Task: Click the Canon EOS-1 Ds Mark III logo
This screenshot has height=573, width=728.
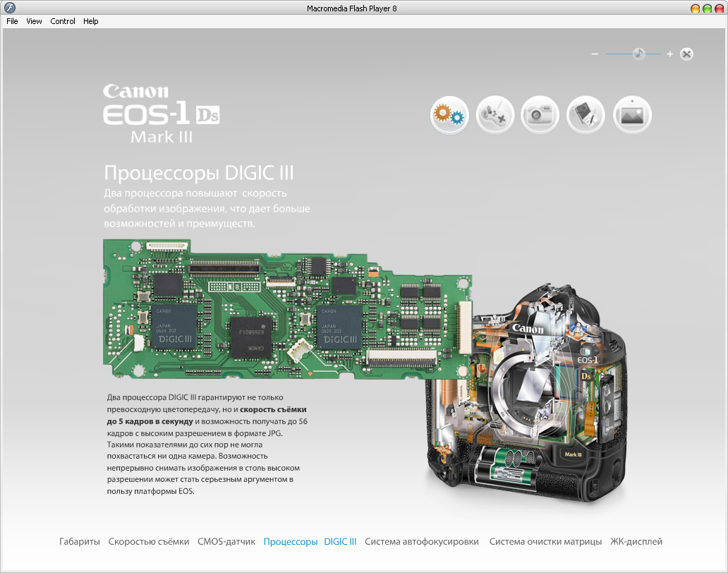Action: 161,114
